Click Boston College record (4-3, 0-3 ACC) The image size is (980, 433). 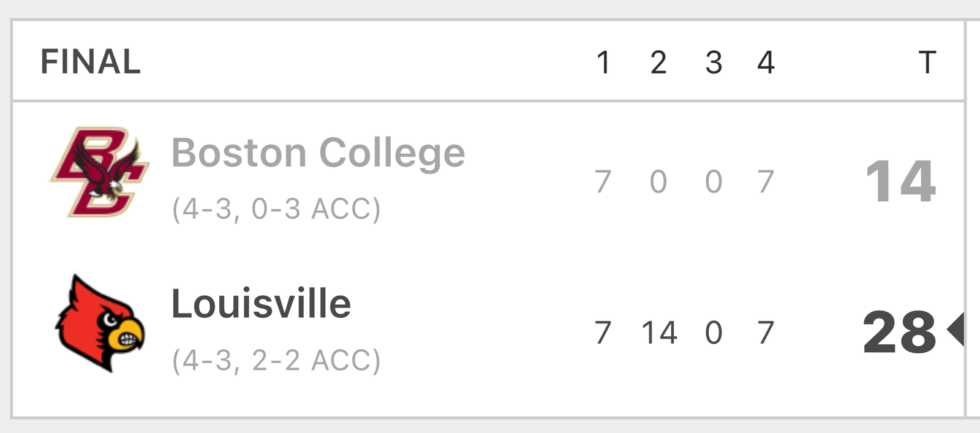pyautogui.click(x=276, y=209)
